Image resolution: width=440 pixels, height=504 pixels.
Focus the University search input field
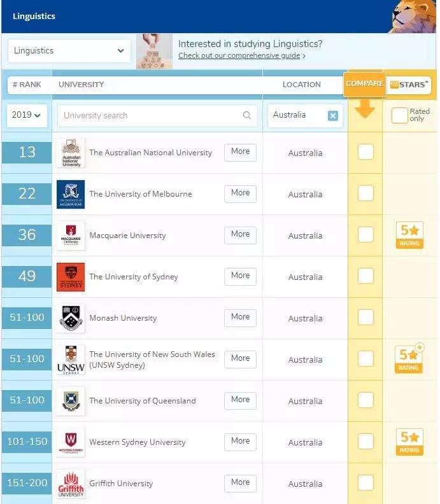point(158,115)
